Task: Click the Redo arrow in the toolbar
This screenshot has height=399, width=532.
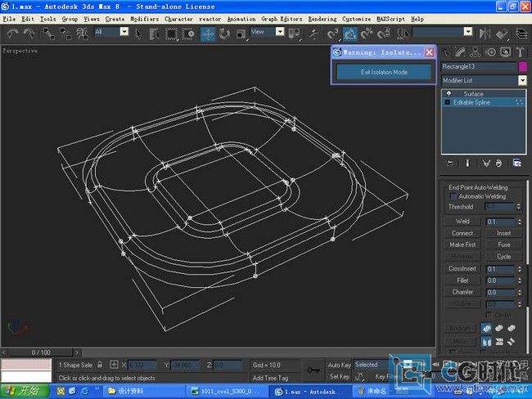Action: [x=29, y=34]
